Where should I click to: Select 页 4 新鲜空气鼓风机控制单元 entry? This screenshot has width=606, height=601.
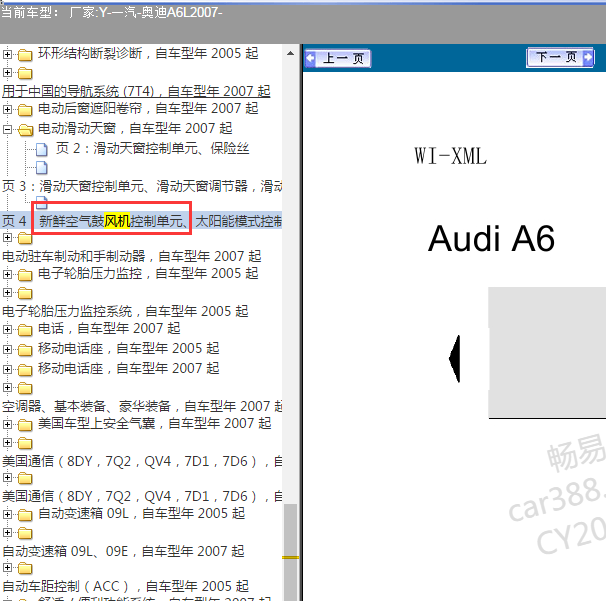(142, 221)
